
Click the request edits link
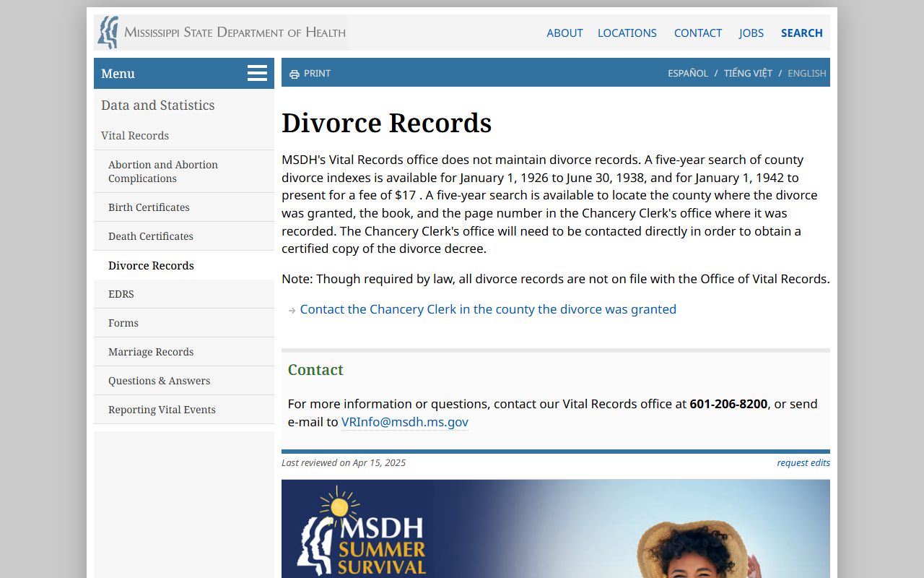(x=803, y=462)
